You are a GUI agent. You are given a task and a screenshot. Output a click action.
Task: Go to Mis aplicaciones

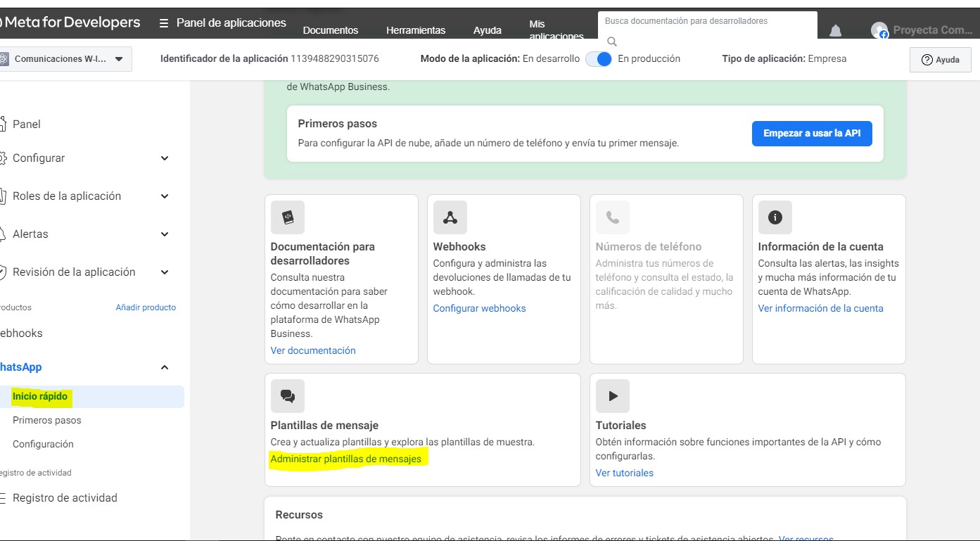(556, 30)
